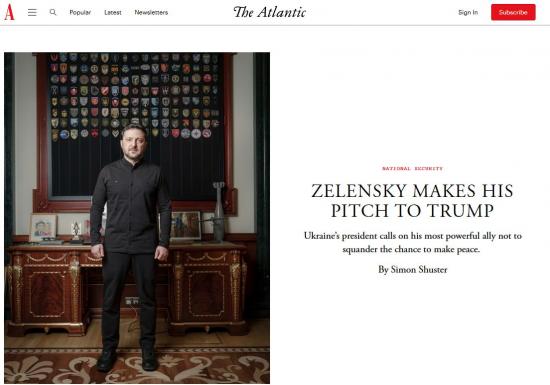Click the framed painting on the desk

click(186, 225)
